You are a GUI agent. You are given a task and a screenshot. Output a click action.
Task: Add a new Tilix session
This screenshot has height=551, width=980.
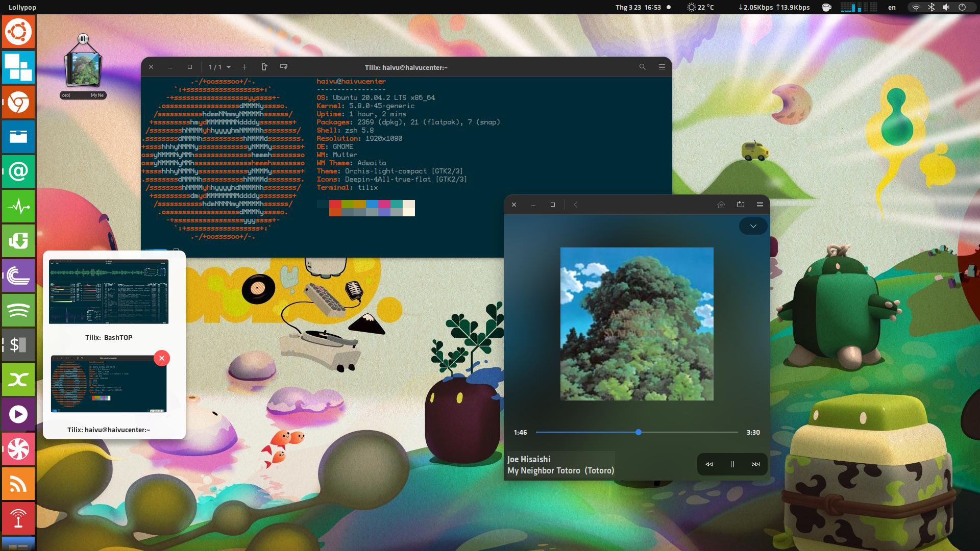244,67
